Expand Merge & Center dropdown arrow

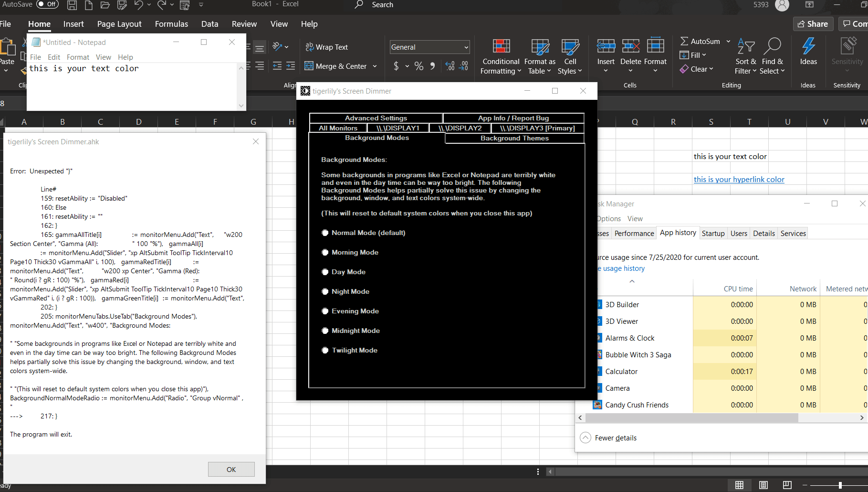point(375,66)
